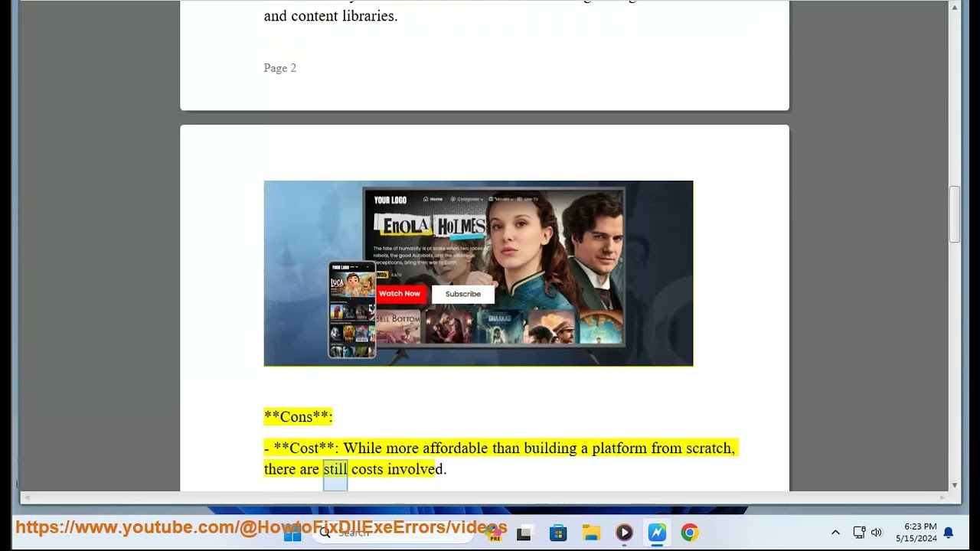Open the notification bell icon
Image resolution: width=980 pixels, height=551 pixels.
[949, 533]
